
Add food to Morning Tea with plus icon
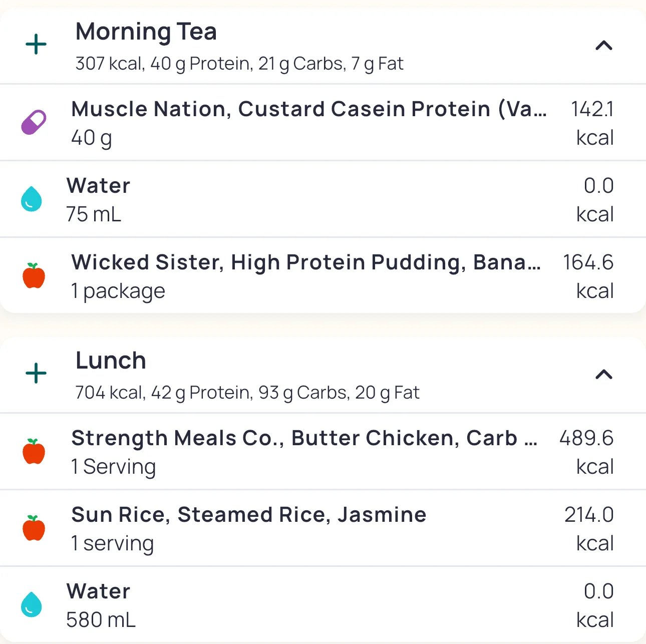(36, 45)
